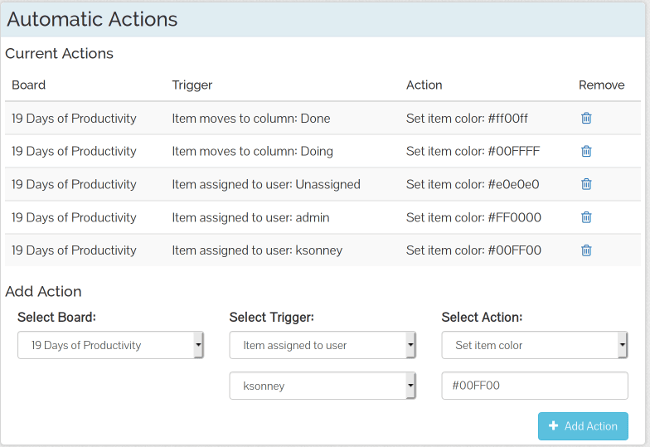
Task: Select 'Item assigned to user: admin' cell
Action: (250, 217)
